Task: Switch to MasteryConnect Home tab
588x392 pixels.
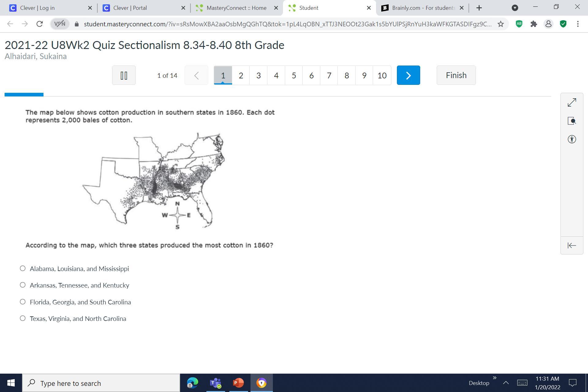Action: pos(236,8)
